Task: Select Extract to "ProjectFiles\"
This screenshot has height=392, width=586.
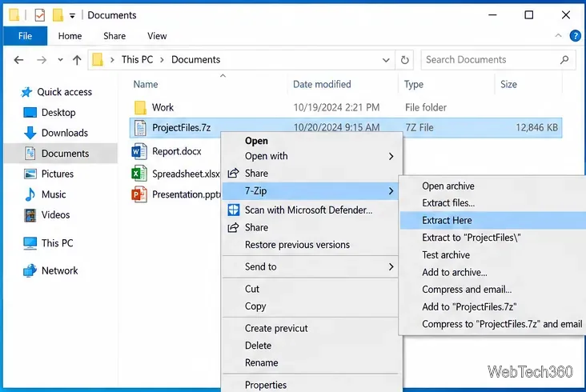Action: 472,238
